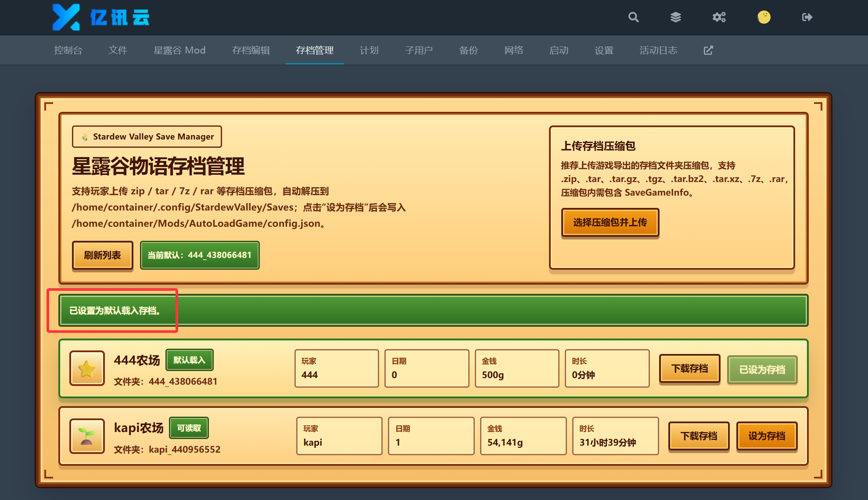
Task: Open the 启动 tab
Action: pyautogui.click(x=559, y=50)
